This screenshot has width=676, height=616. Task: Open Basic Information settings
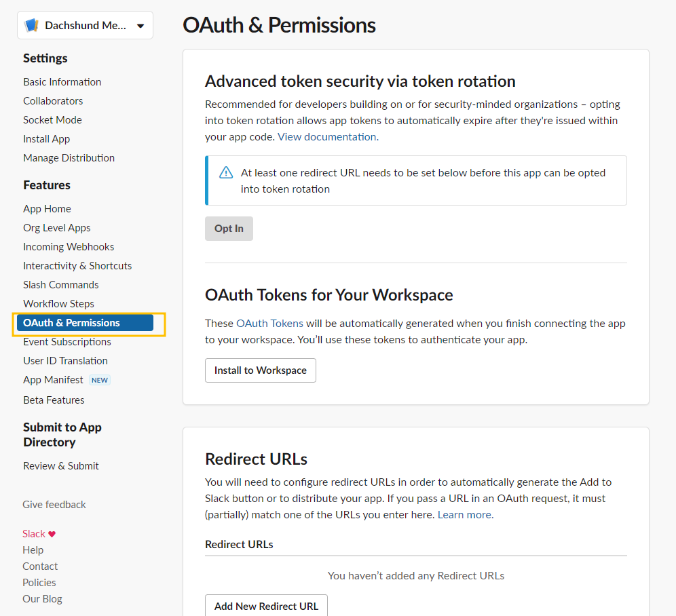click(62, 82)
